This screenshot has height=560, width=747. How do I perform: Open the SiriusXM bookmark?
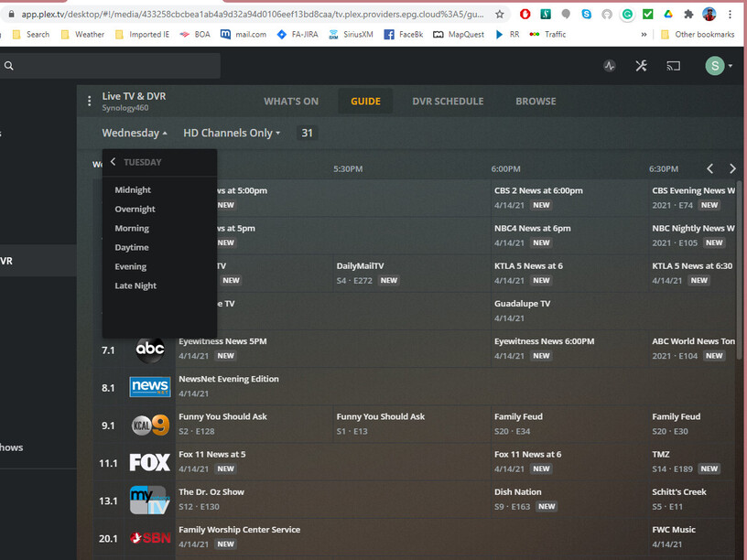coord(351,34)
